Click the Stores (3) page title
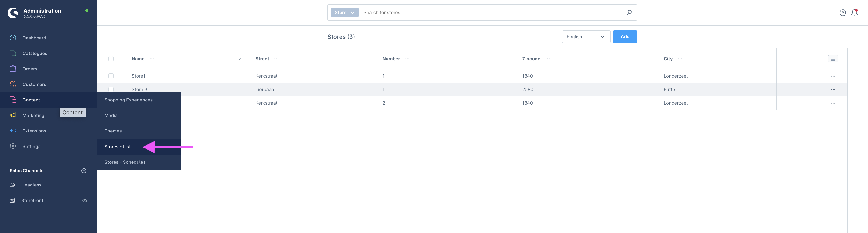The height and width of the screenshot is (233, 868). coord(341,37)
